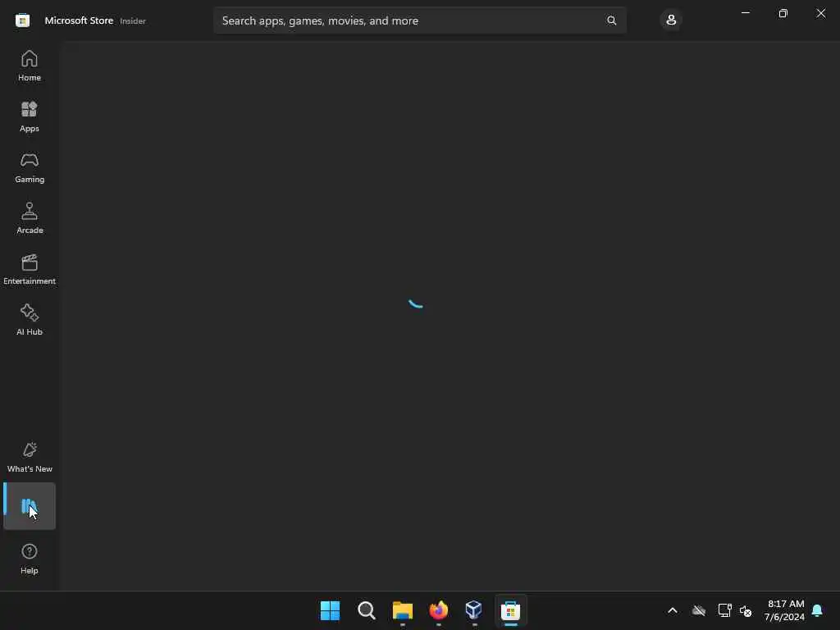Go to Home in the Store sidebar
Image resolution: width=840 pixels, height=630 pixels.
30,66
